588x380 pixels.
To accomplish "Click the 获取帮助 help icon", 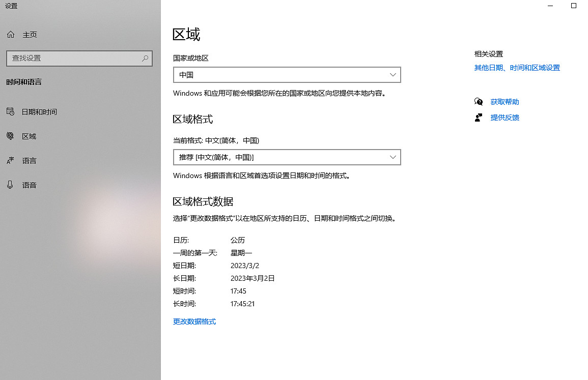I will (479, 101).
